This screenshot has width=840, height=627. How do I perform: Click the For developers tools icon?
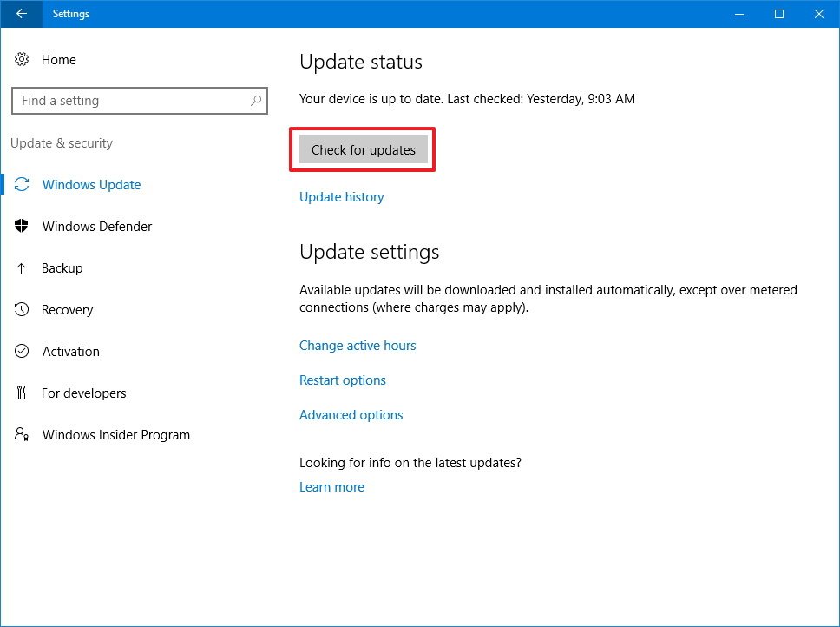pyautogui.click(x=22, y=393)
